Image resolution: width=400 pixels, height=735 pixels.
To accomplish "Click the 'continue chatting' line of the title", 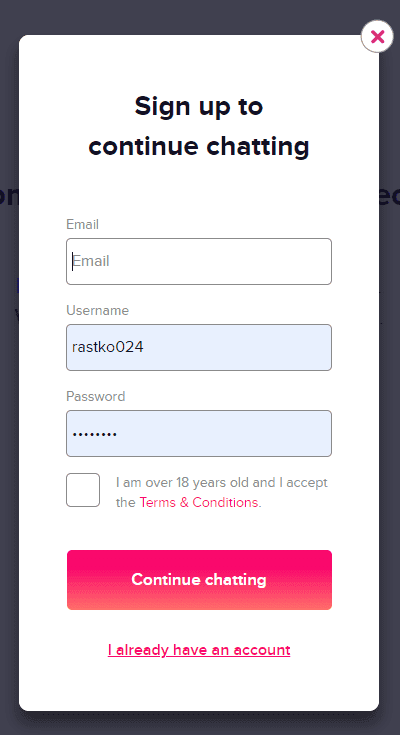I will click(199, 146).
